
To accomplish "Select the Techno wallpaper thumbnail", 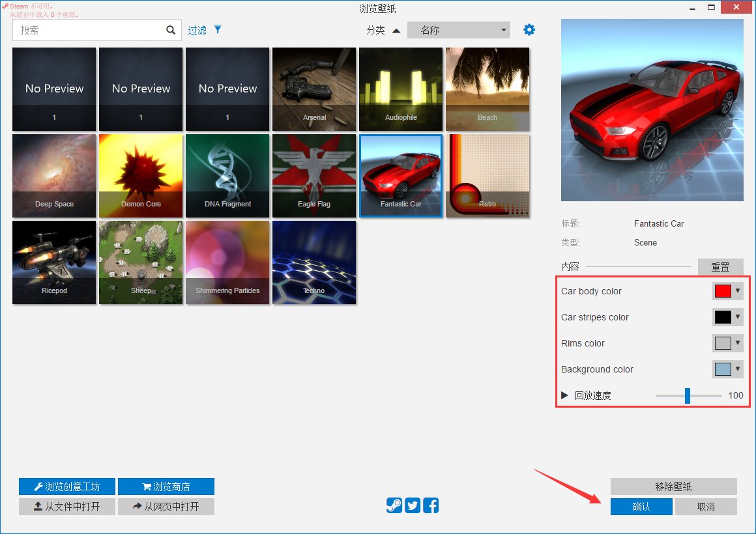I will 314,262.
